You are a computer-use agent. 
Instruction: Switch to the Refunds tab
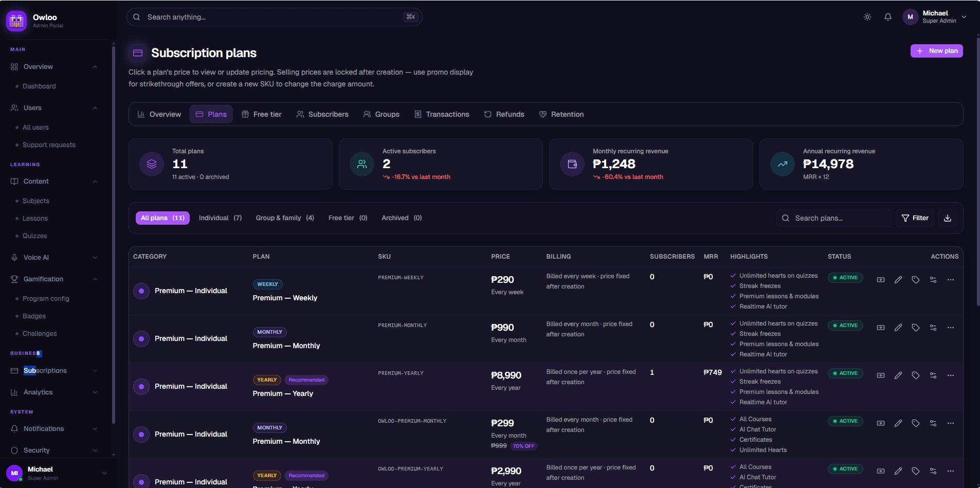(x=504, y=114)
